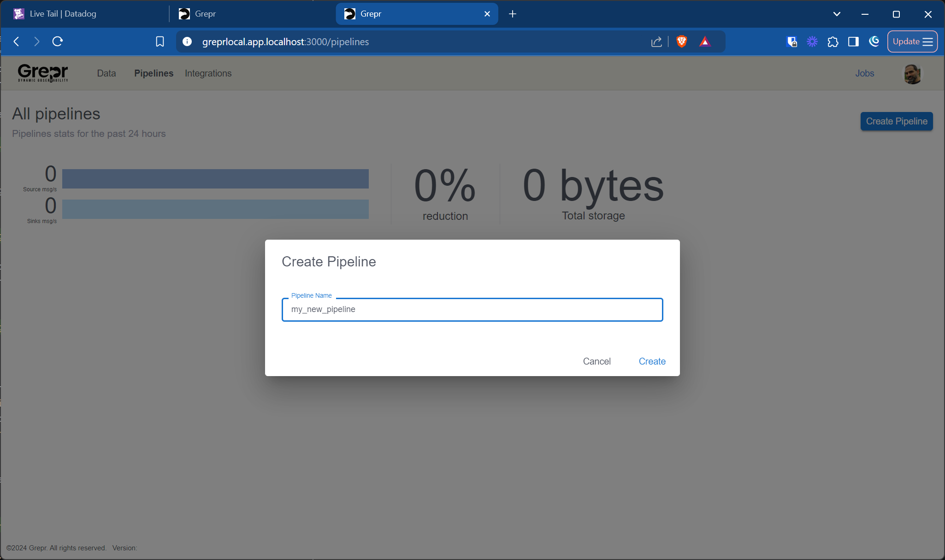Maximize the browser window
Image resolution: width=945 pixels, height=560 pixels.
[896, 14]
